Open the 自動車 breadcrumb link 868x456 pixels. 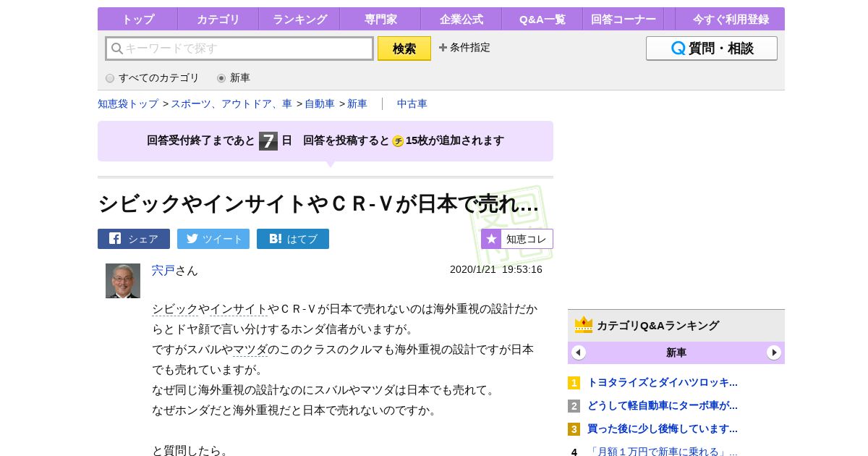pos(320,104)
